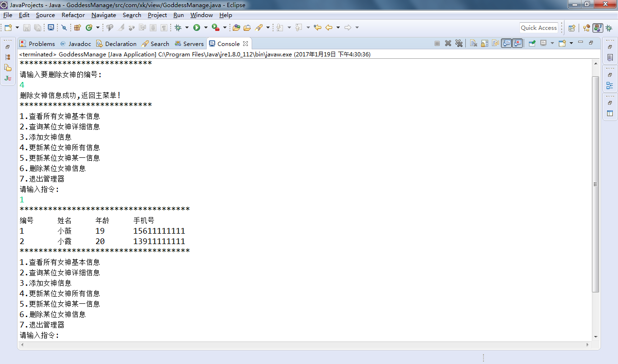This screenshot has height=364, width=618.
Task: Open the Task List right sidebar icon
Action: [610, 58]
